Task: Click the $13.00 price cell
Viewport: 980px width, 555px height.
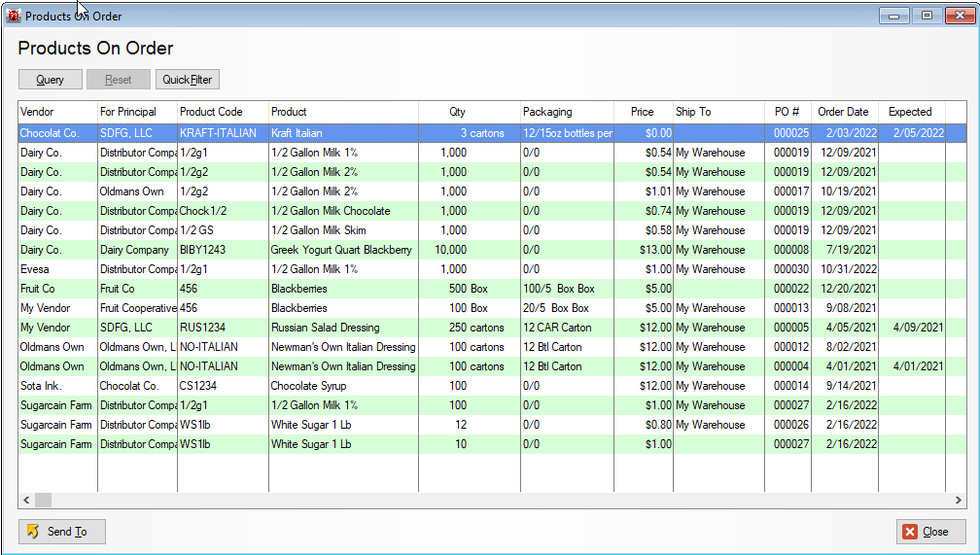Action: (x=644, y=250)
